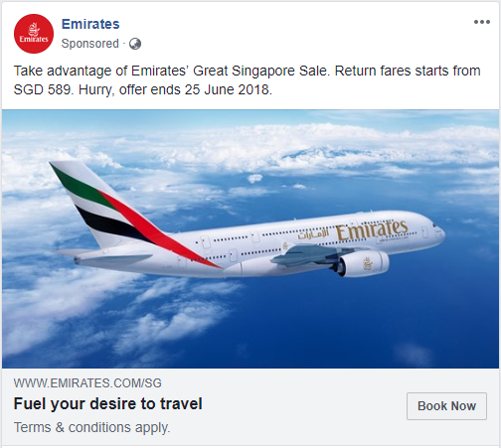Click the gold Emirates lettering on the fuselage

coord(372,229)
